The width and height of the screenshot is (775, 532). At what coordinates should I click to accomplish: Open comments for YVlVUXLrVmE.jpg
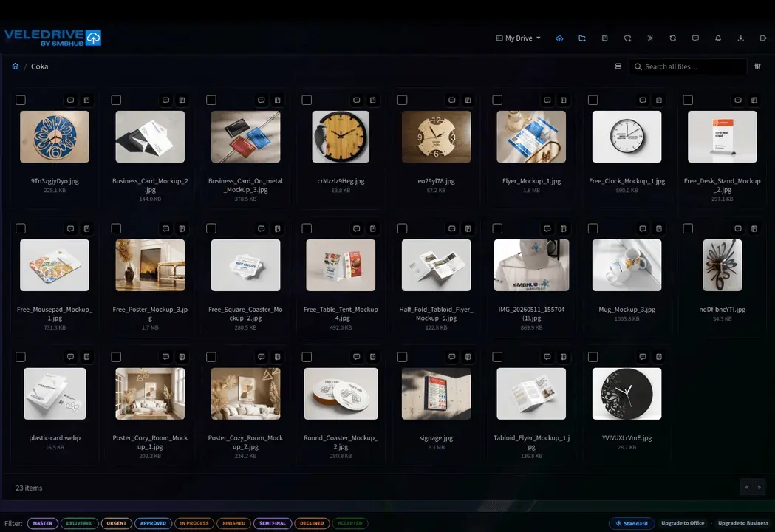point(643,357)
